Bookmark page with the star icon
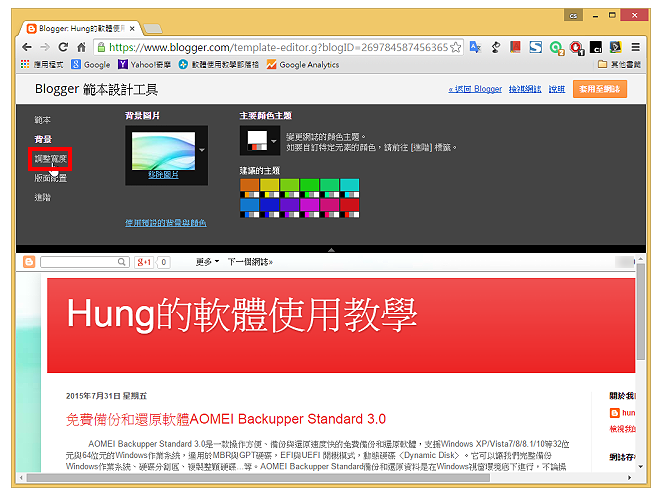Viewport: 660px width, 496px height. (455, 47)
